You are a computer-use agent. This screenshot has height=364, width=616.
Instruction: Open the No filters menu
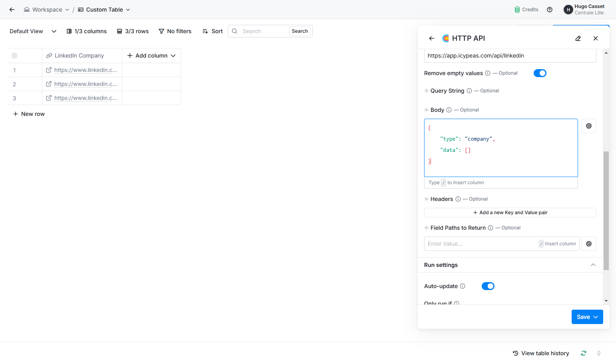point(175,31)
